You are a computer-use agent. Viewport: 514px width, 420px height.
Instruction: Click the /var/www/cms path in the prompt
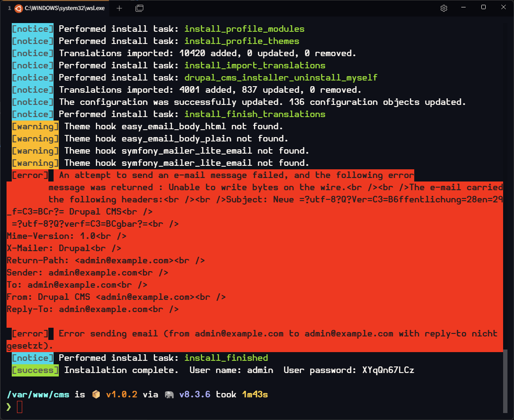[x=38, y=395]
